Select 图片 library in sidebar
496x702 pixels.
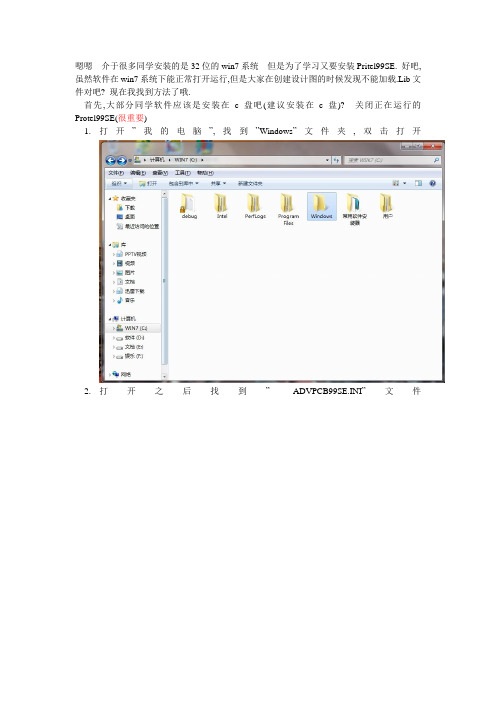pyautogui.click(x=126, y=273)
